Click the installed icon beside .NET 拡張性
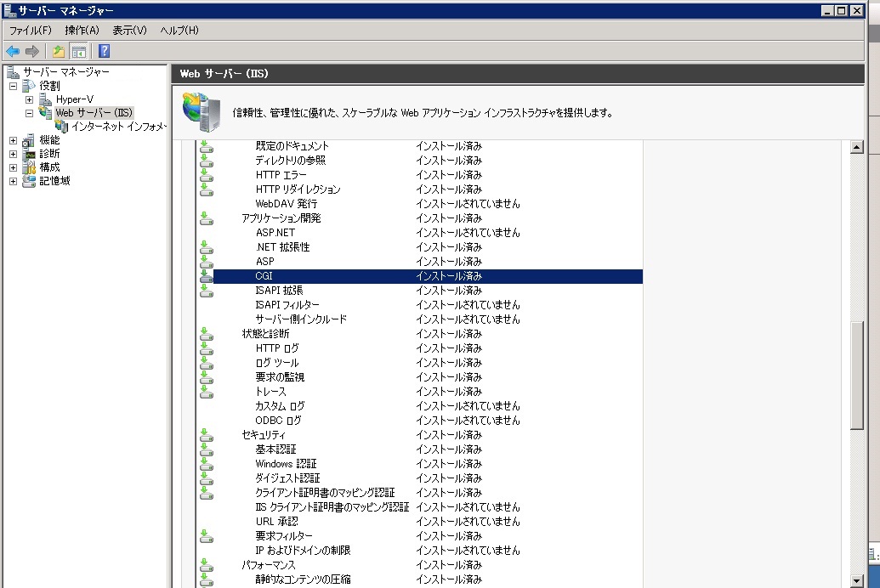Viewport: 880px width, 588px height. pyautogui.click(x=207, y=247)
